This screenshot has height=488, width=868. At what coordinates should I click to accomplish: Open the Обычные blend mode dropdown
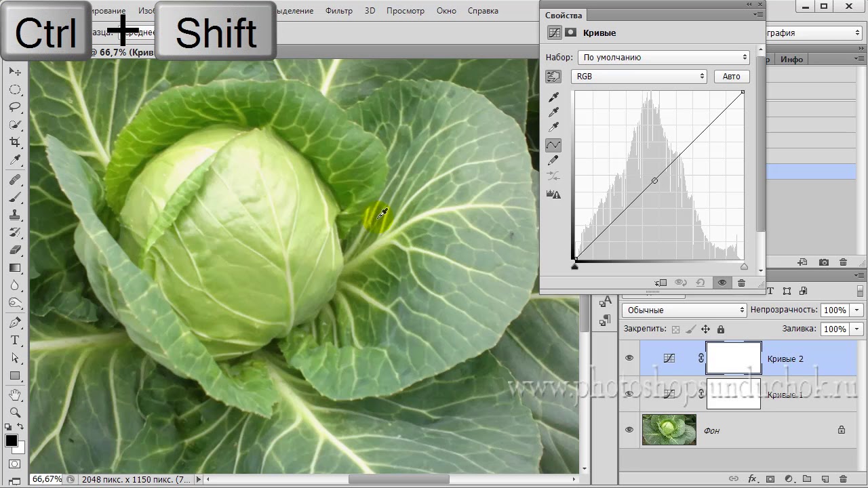pyautogui.click(x=684, y=310)
